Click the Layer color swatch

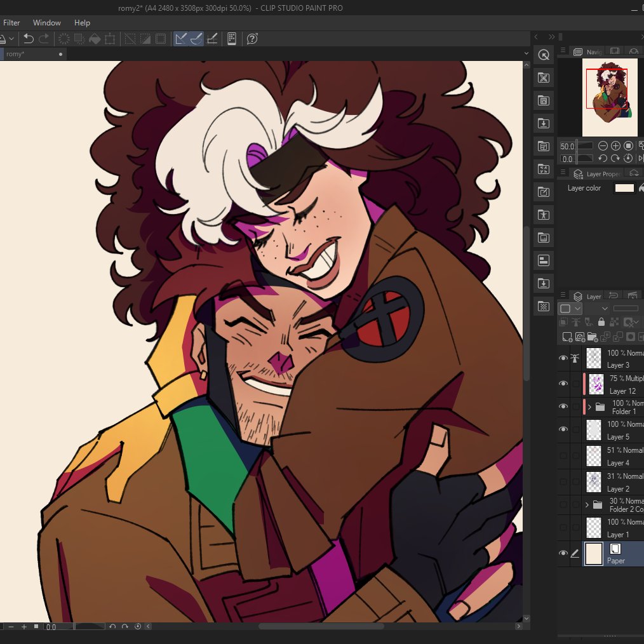[625, 188]
